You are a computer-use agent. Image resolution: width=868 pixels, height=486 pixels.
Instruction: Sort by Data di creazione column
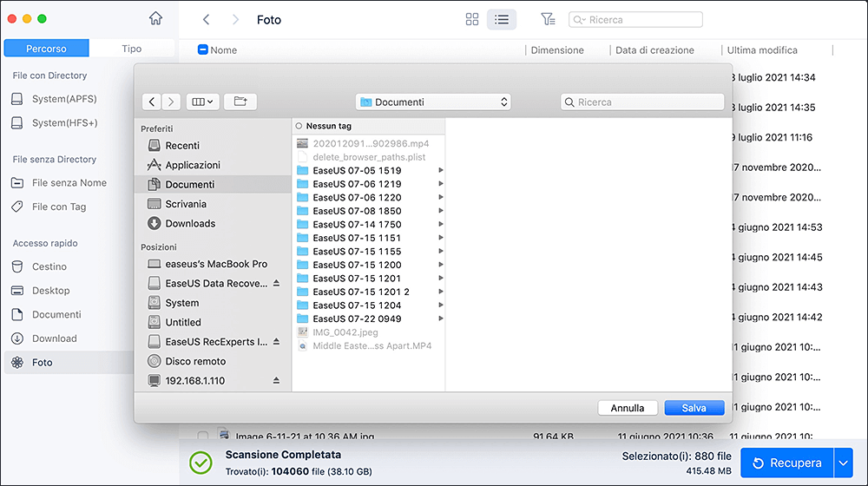[654, 49]
